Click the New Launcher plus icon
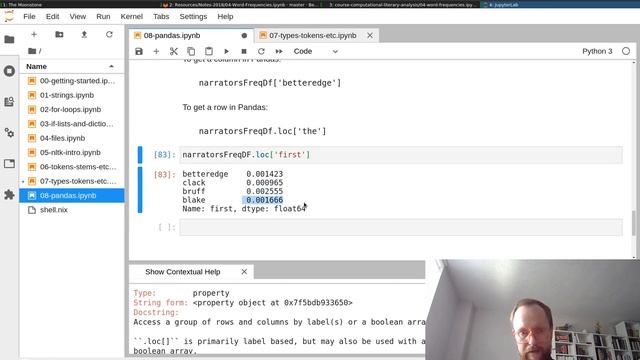The height and width of the screenshot is (360, 640). 34,35
